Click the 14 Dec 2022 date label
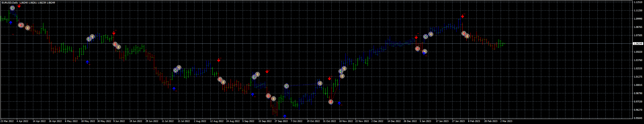 point(394,121)
